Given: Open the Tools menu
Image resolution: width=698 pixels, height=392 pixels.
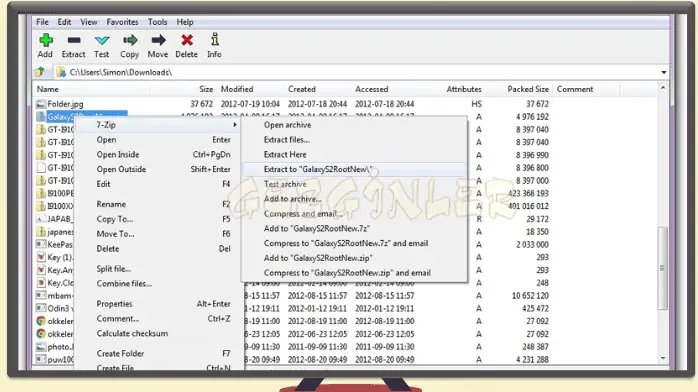Looking at the screenshot, I should (158, 22).
